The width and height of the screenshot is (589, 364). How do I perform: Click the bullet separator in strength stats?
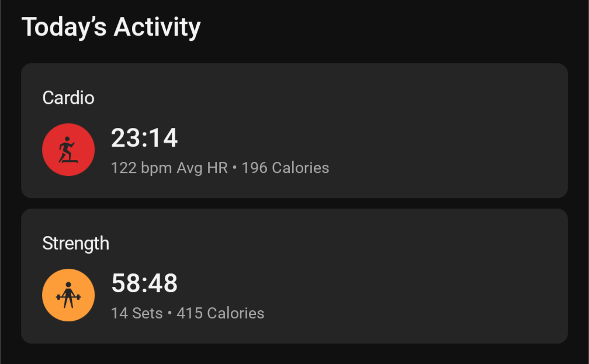[x=170, y=313]
